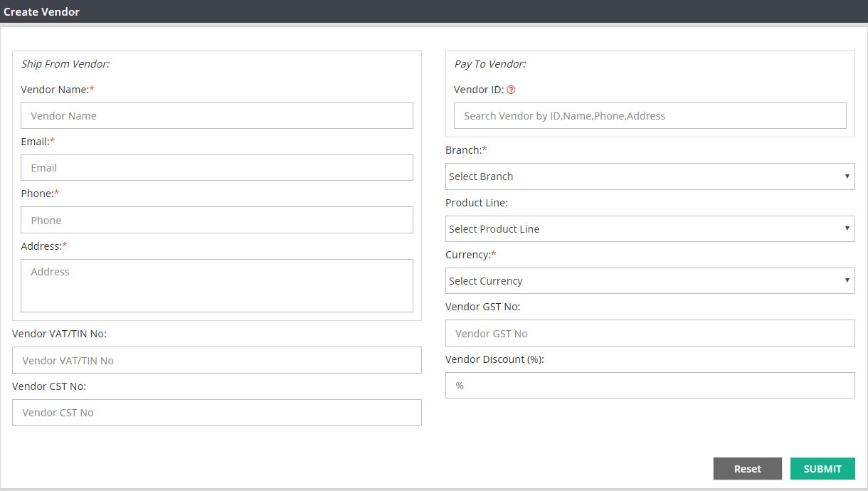Select the Phone input field
Viewport: 868px width, 491px height.
(x=217, y=221)
